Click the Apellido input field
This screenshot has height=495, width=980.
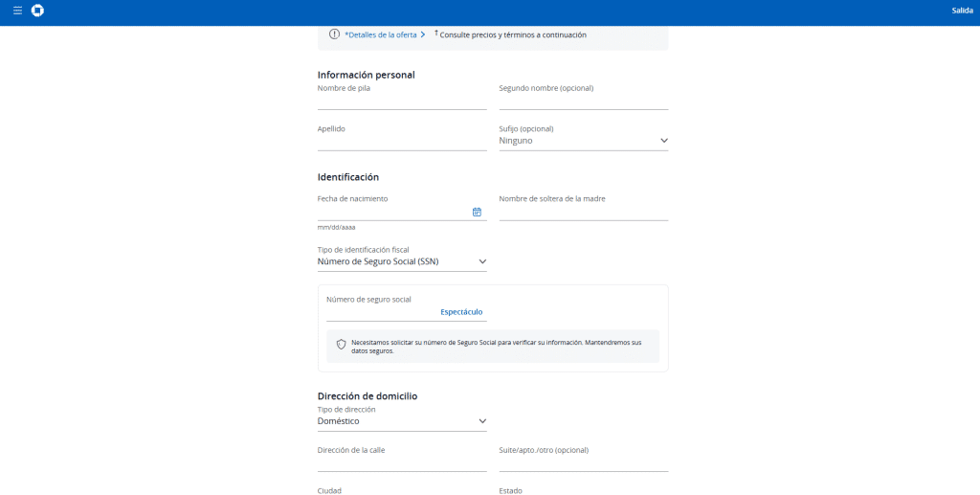click(x=402, y=142)
